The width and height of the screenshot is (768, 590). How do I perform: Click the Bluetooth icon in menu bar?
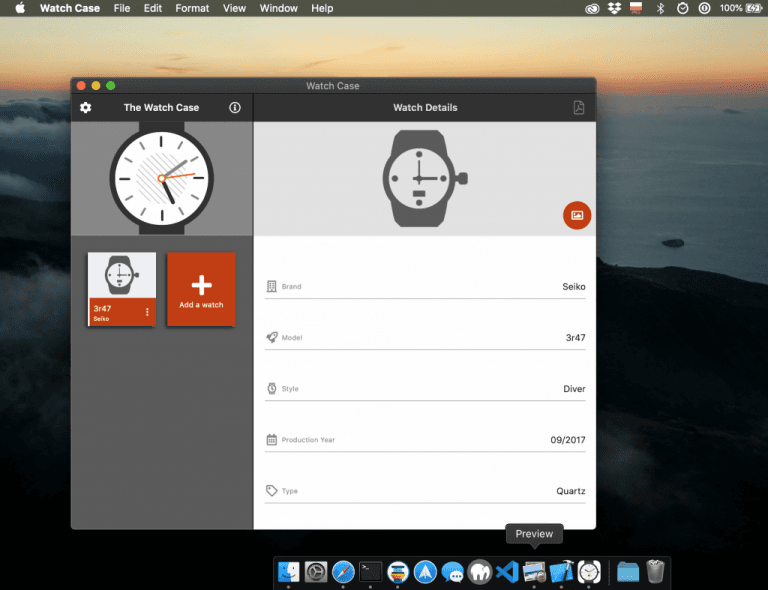(660, 8)
